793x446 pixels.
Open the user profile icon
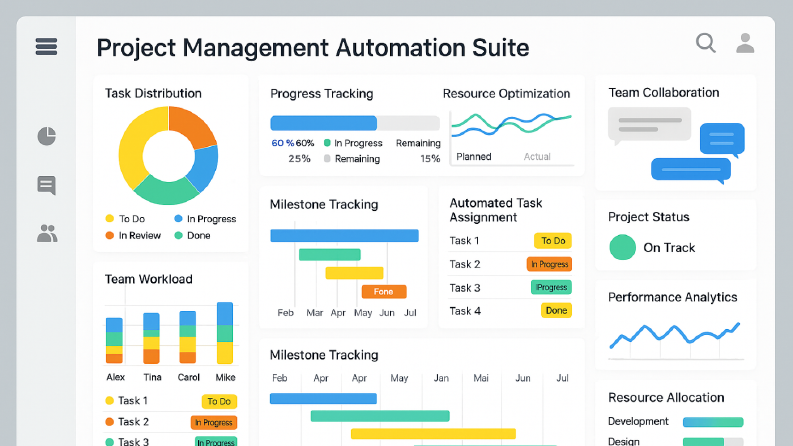pos(745,43)
